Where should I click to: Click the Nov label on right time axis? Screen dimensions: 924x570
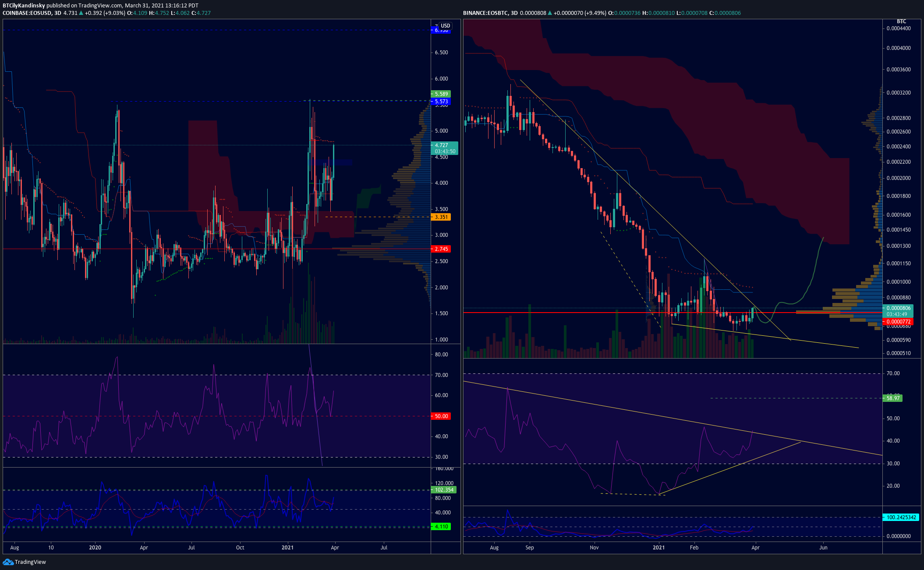(594, 548)
